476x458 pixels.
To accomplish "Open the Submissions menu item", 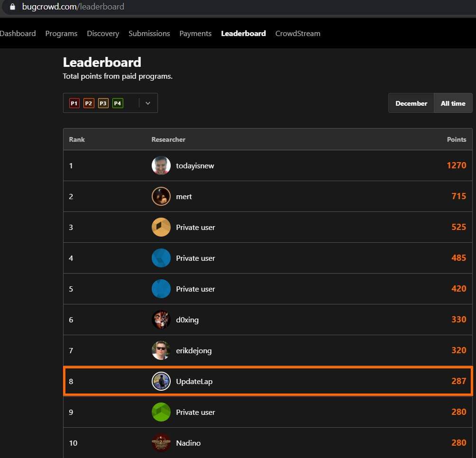I will click(149, 33).
